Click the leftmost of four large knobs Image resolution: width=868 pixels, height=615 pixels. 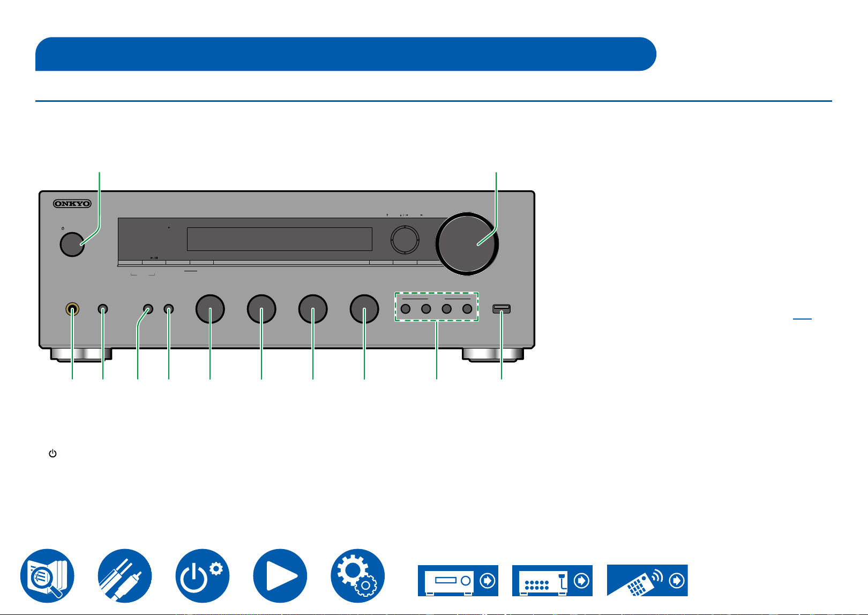pyautogui.click(x=210, y=309)
